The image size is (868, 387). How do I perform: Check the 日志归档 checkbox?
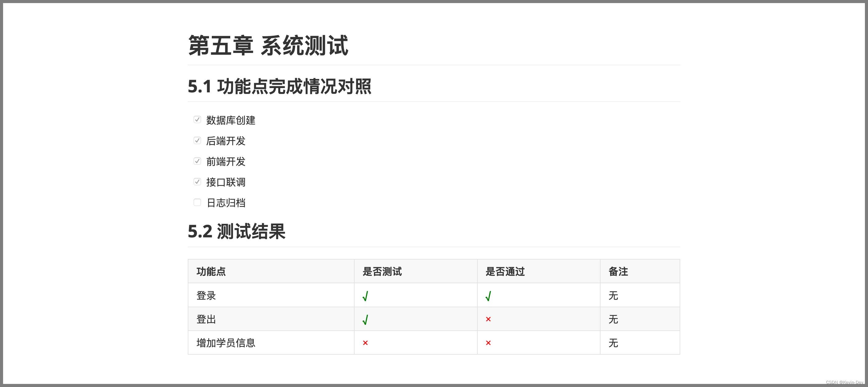[197, 202]
